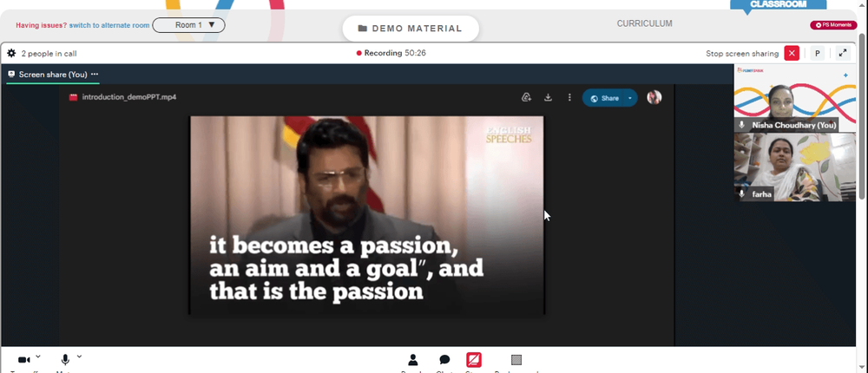
Task: Toggle the microphone icon in the bottom bar
Action: pyautogui.click(x=65, y=360)
